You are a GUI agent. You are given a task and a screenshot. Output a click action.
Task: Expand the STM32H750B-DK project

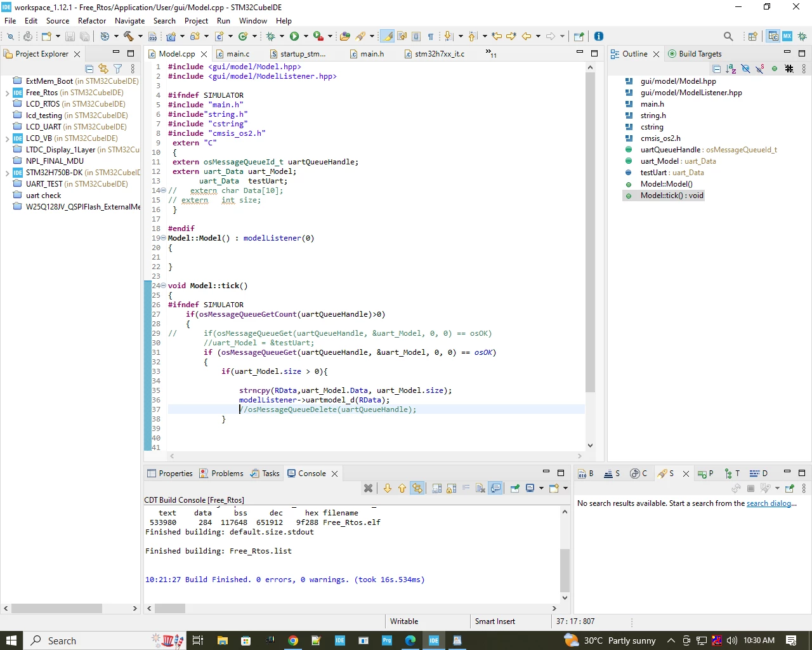[7, 173]
